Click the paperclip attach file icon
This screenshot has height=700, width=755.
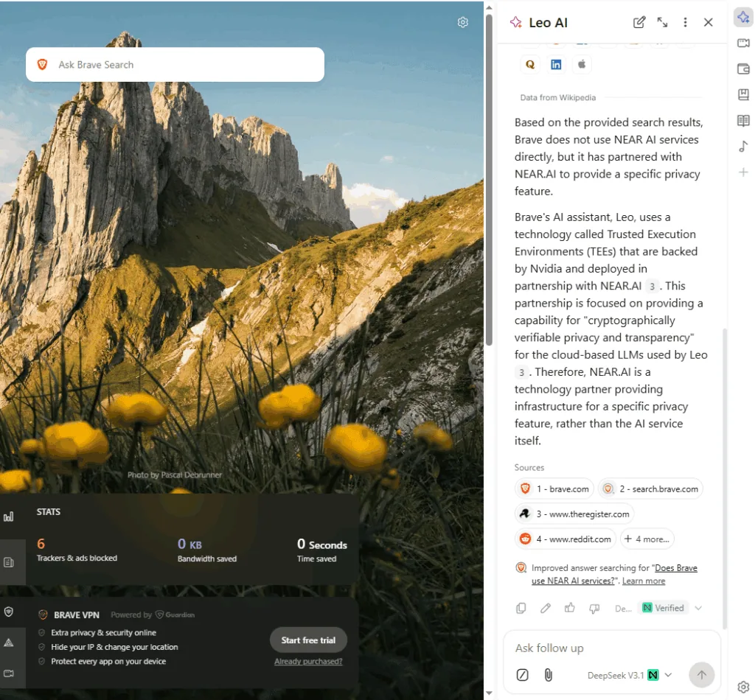(x=548, y=674)
